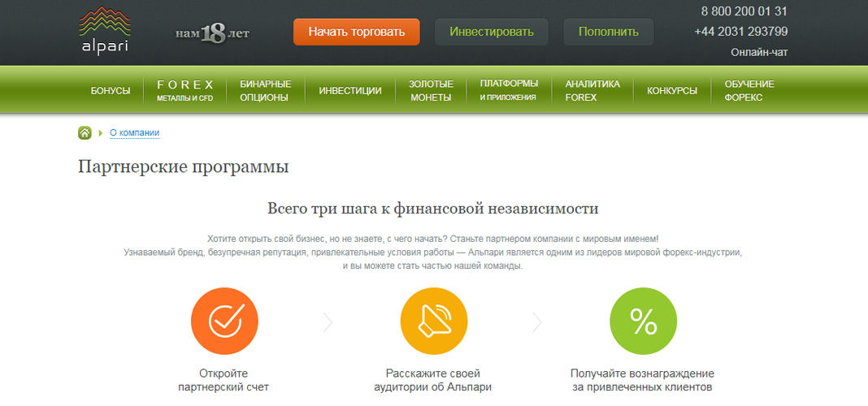Open the 'Аналитика Forex' menu item
Screen dimensions: 868x406
tap(592, 91)
